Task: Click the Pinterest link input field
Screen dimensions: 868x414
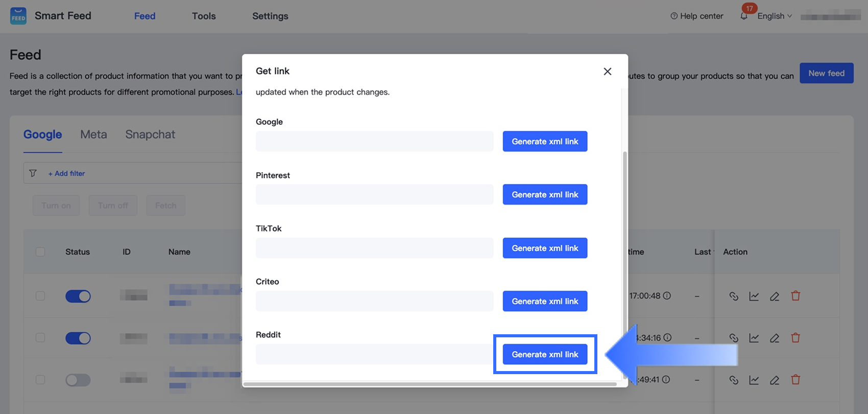Action: coord(374,194)
